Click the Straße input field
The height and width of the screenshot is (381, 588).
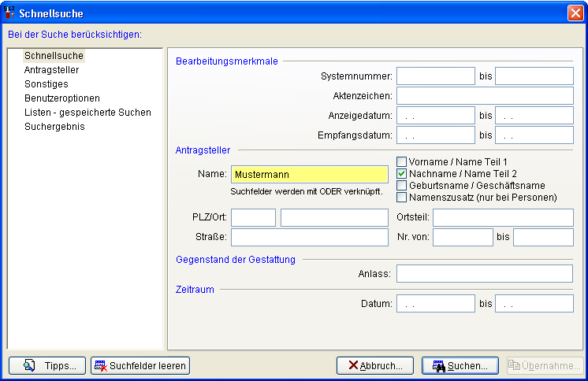tap(309, 238)
